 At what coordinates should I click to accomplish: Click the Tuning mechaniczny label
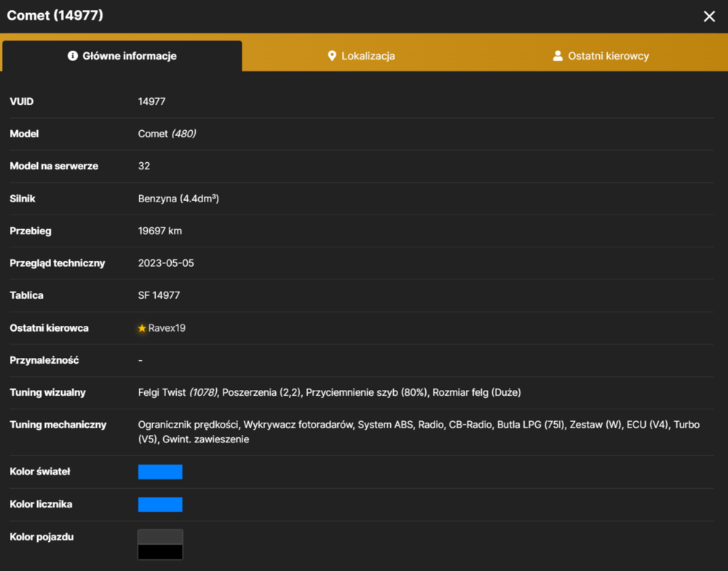click(x=58, y=424)
